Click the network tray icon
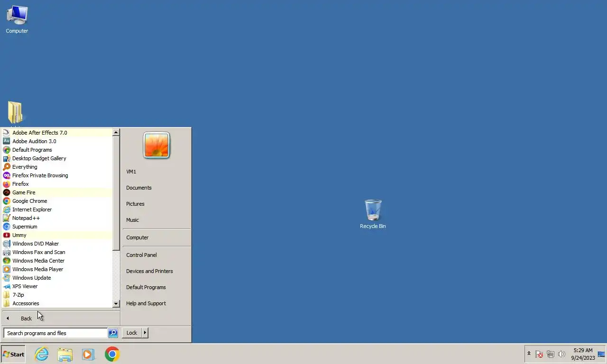The image size is (607, 364). (551, 354)
